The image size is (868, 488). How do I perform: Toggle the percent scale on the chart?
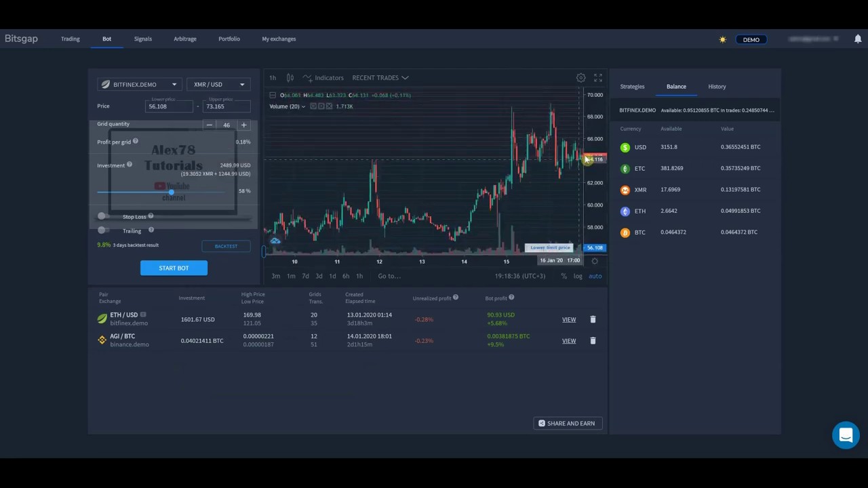point(564,276)
